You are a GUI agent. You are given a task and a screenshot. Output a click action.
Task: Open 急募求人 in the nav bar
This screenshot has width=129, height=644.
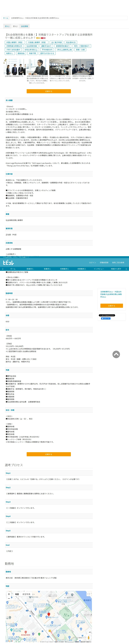[47, 269]
